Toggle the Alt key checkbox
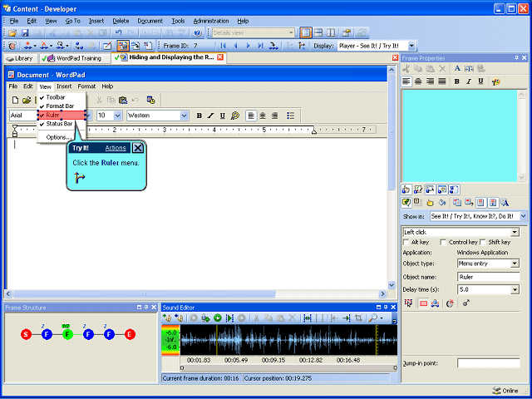Screen dimensions: 532x399 tap(406, 242)
